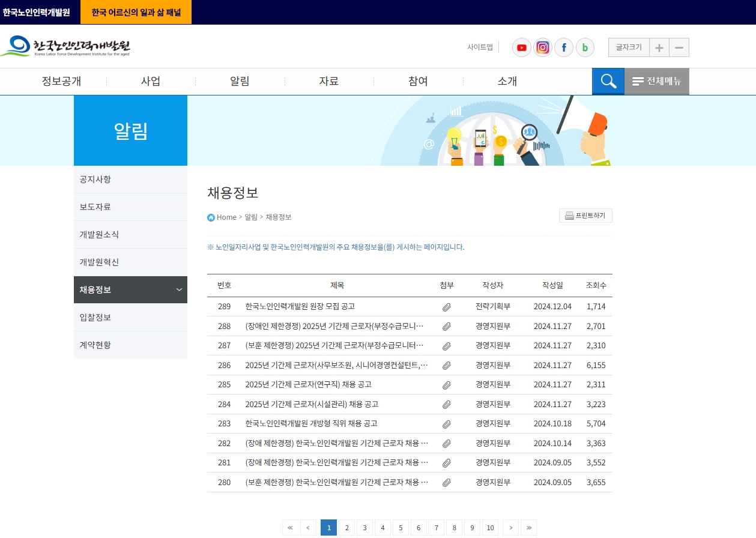Go to page 3
Image resolution: width=756 pixels, height=538 pixels.
[364, 528]
